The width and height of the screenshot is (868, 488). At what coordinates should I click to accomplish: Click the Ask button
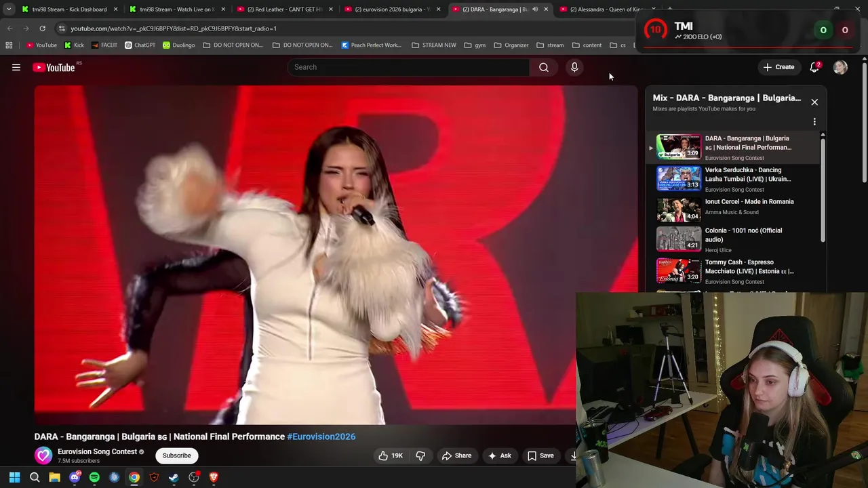click(x=499, y=455)
